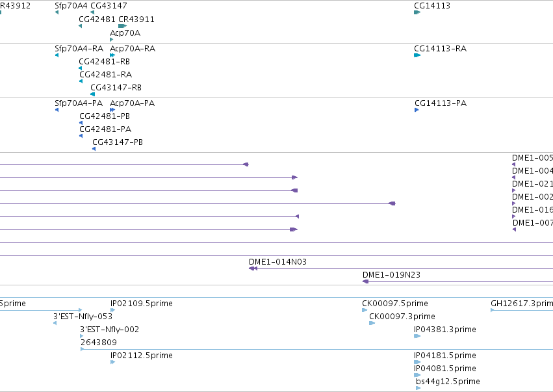Click the bs44g12.5prime EST arrow
The height and width of the screenshot is (392, 553).
coord(418,388)
